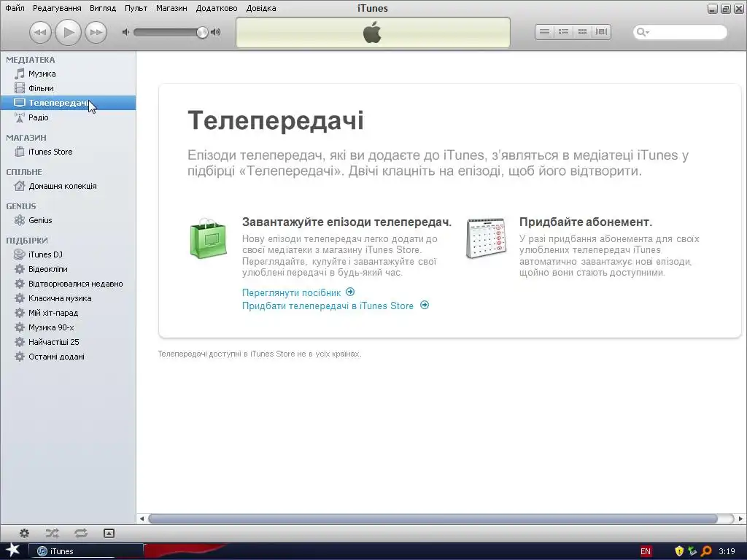The image size is (747, 560).
Task: Open the Пульт menu
Action: (136, 8)
